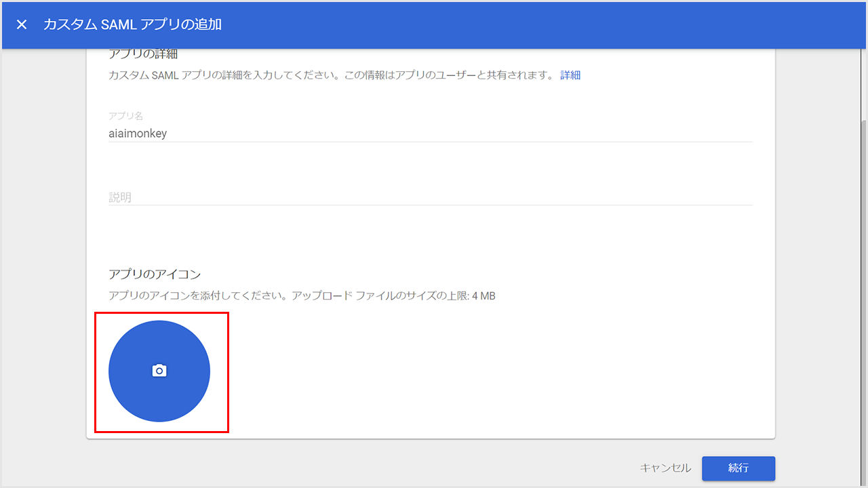The height and width of the screenshot is (488, 868).
Task: Click an empty area of the blue header bar
Action: click(542, 24)
